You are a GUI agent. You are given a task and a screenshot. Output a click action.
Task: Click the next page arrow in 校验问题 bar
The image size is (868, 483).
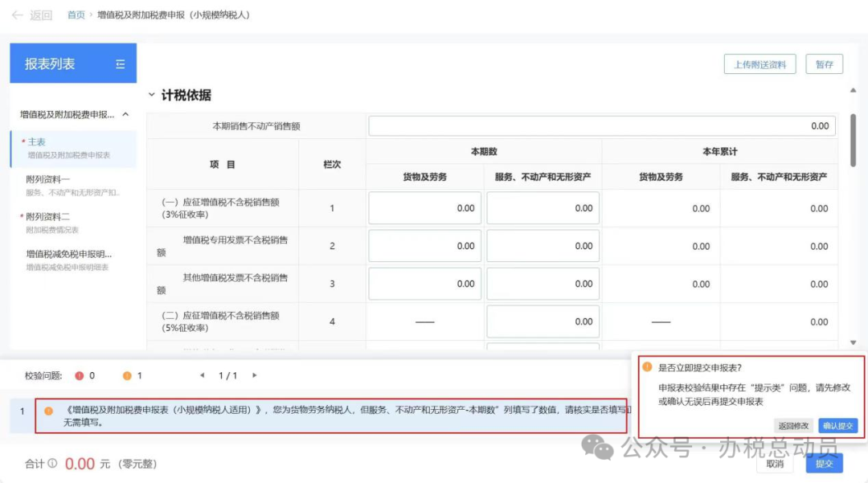(255, 375)
